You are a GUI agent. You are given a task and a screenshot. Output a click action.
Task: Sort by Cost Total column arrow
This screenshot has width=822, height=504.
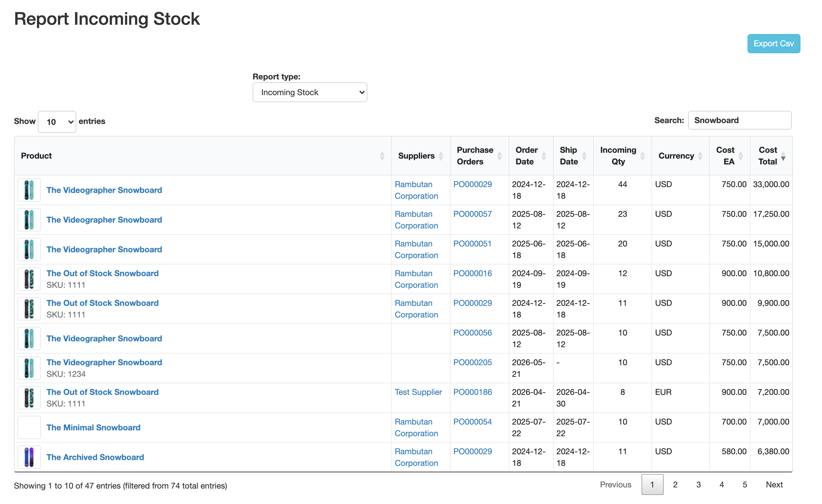click(783, 156)
